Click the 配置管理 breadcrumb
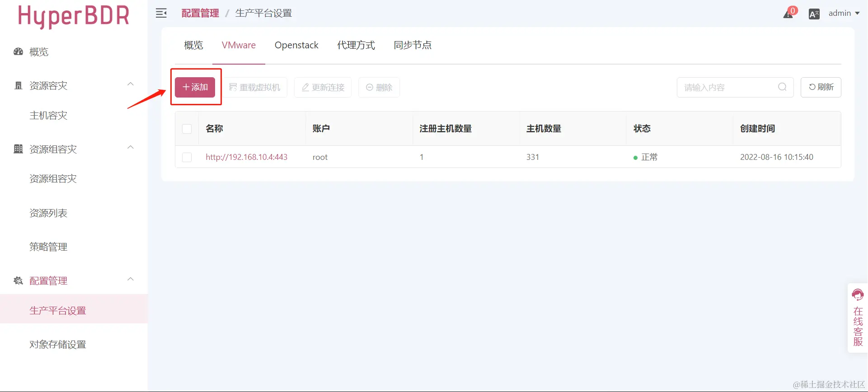This screenshot has width=868, height=392. pos(200,13)
